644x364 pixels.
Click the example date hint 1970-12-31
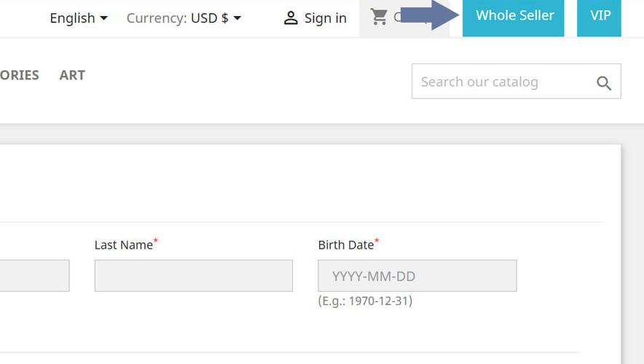(365, 301)
